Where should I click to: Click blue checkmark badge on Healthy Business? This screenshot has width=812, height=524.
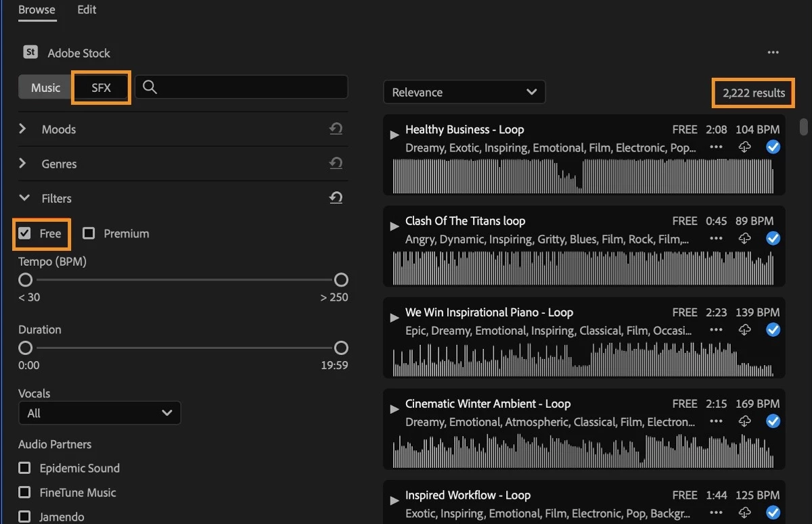pos(773,147)
